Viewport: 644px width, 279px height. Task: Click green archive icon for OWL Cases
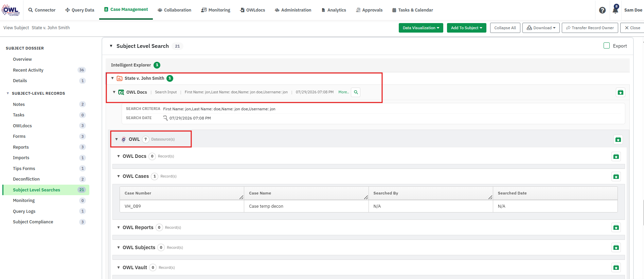click(616, 176)
